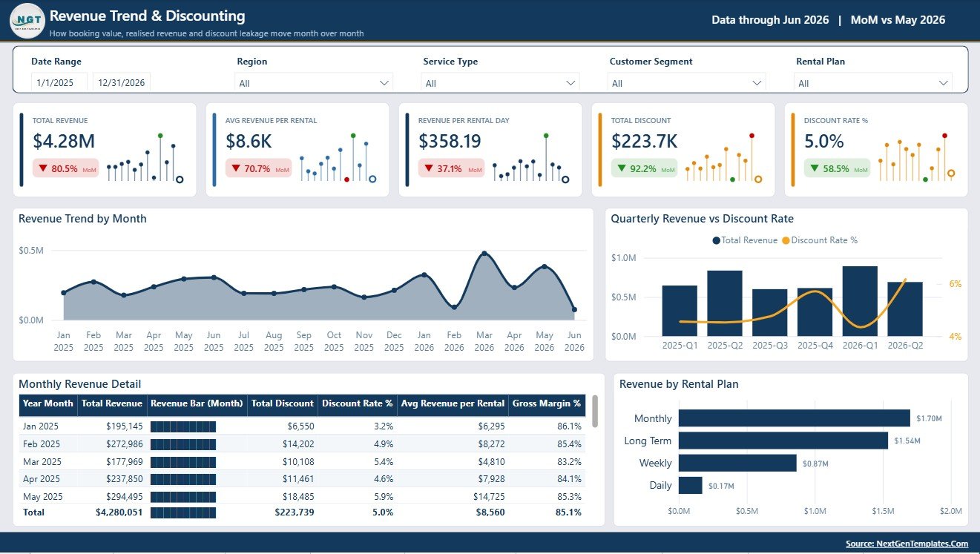Image resolution: width=980 pixels, height=554 pixels.
Task: Click the Monthly Revenue Detail table scrollbar
Action: (594, 412)
